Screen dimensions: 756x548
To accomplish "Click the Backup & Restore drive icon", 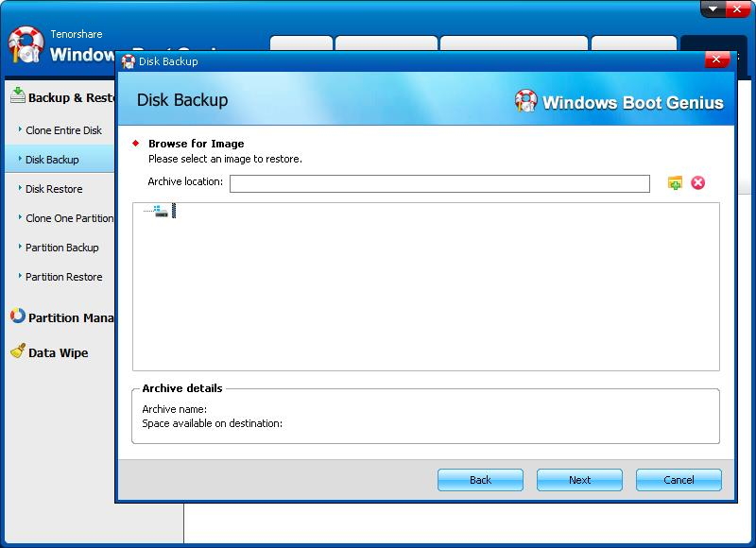I will (x=18, y=95).
